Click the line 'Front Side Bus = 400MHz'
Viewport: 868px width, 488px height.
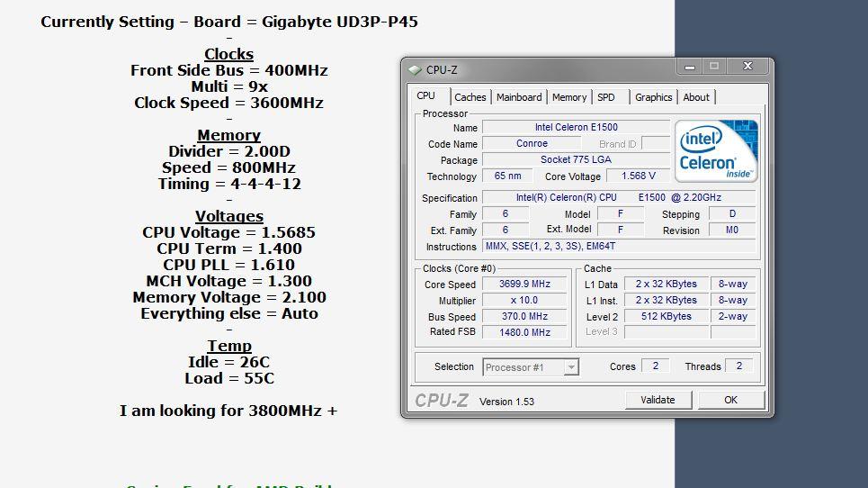click(x=229, y=70)
